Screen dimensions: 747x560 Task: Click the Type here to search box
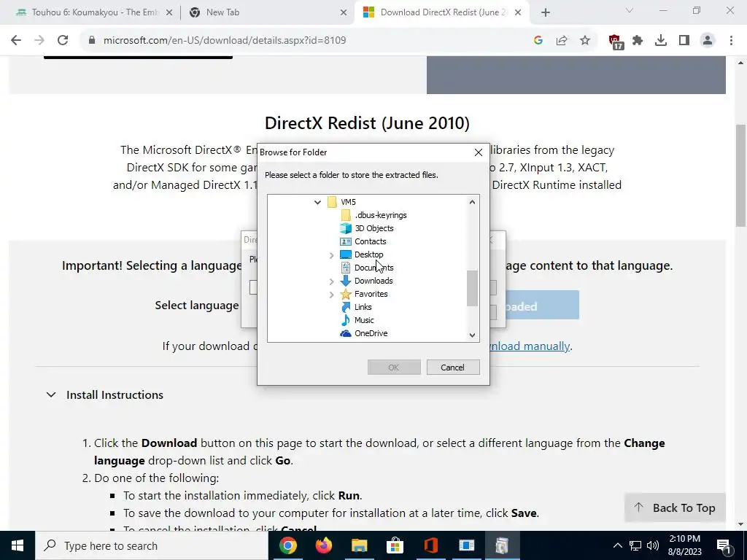152,545
